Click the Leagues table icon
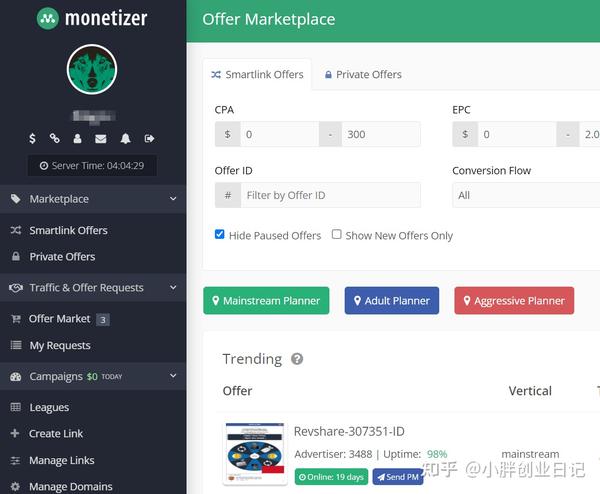Image resolution: width=600 pixels, height=494 pixels. click(16, 407)
